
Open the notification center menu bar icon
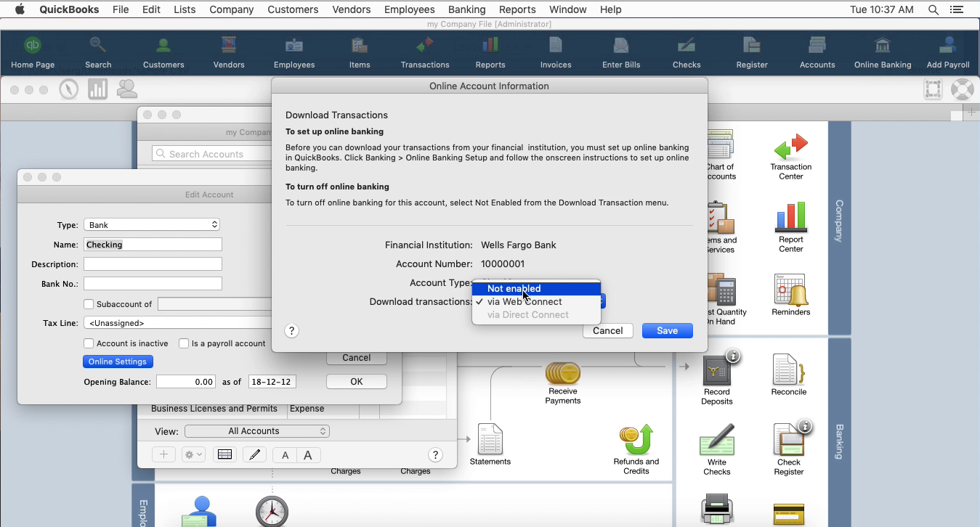(x=958, y=9)
